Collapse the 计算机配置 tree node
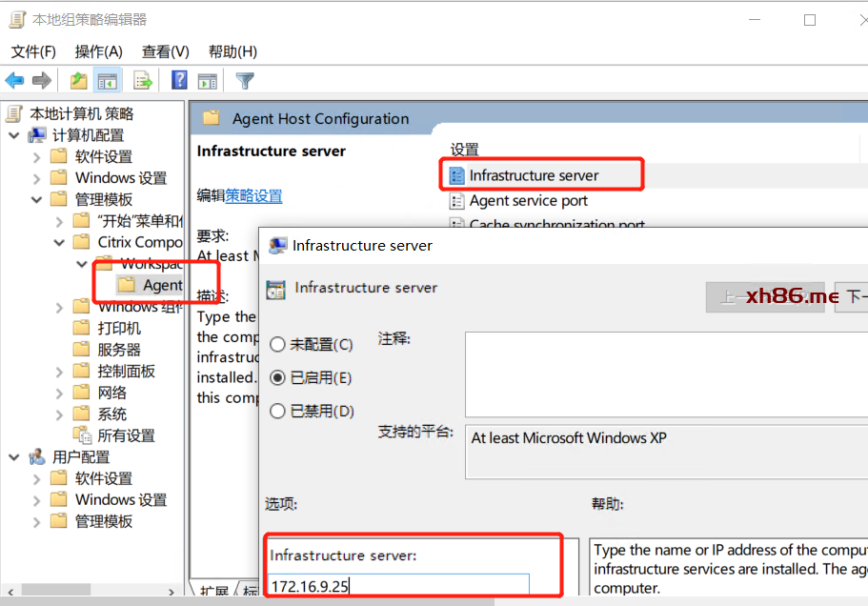The height and width of the screenshot is (606, 868). tap(13, 135)
